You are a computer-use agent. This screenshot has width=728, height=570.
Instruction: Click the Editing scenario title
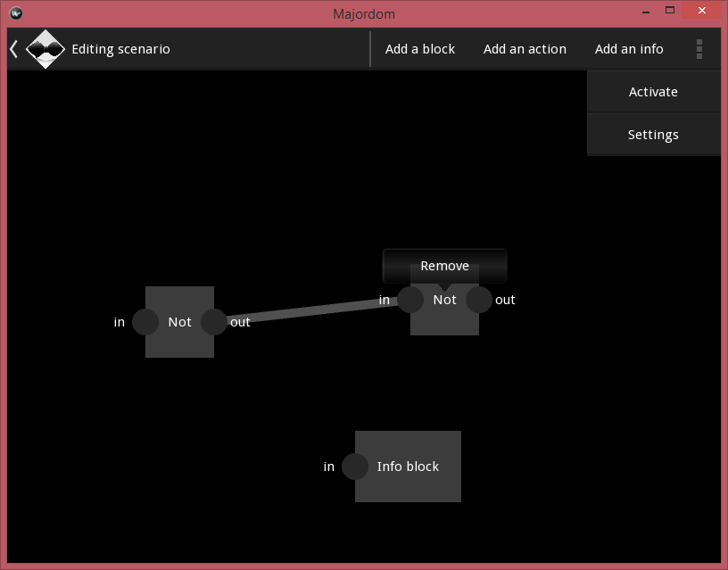click(x=120, y=49)
